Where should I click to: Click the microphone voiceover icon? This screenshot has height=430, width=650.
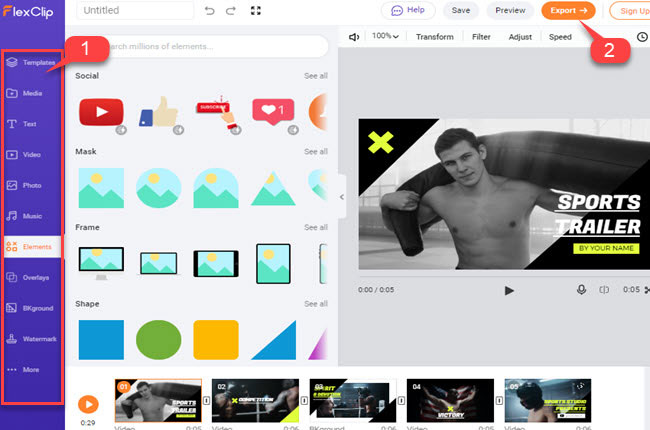coord(581,290)
